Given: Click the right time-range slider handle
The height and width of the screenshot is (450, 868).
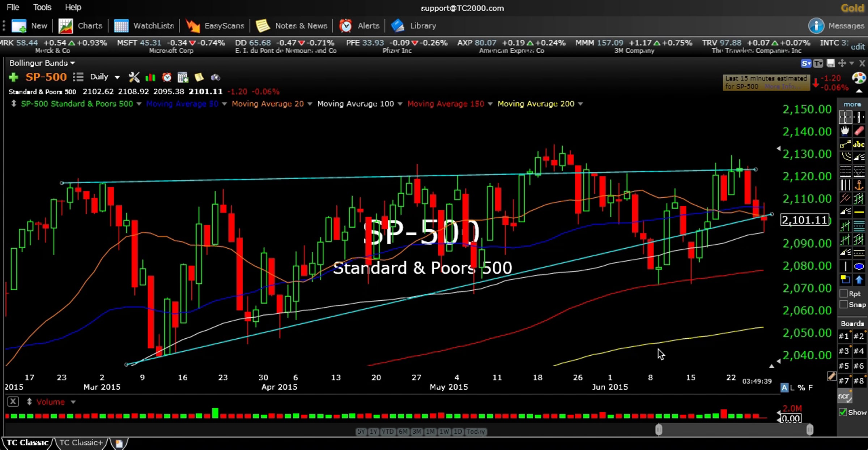Looking at the screenshot, I should pyautogui.click(x=810, y=430).
